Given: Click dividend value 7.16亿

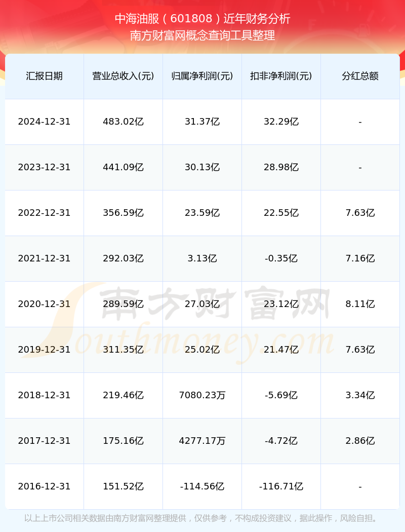Looking at the screenshot, I should (360, 258).
